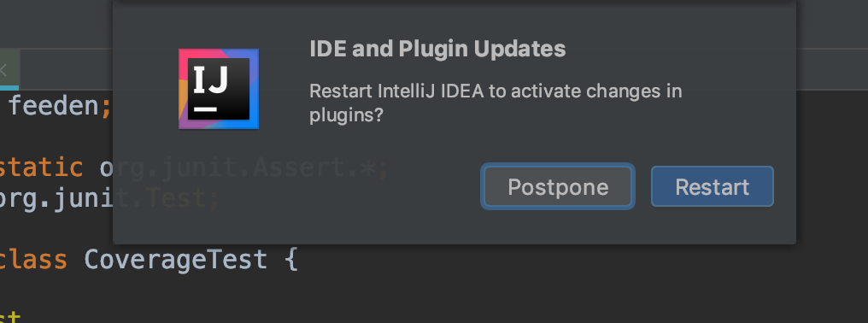868x323 pixels.
Task: Click the 'org.junit' text on the second import line
Action: click(x=56, y=197)
